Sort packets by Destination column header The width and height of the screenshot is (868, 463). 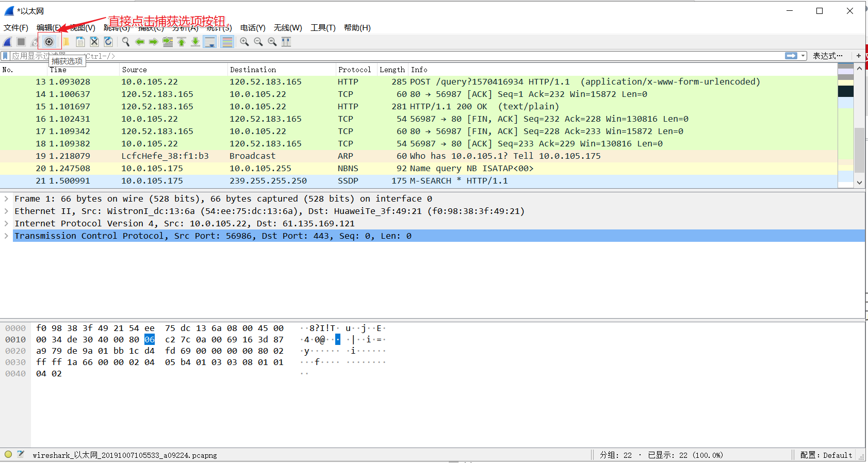tap(282, 70)
